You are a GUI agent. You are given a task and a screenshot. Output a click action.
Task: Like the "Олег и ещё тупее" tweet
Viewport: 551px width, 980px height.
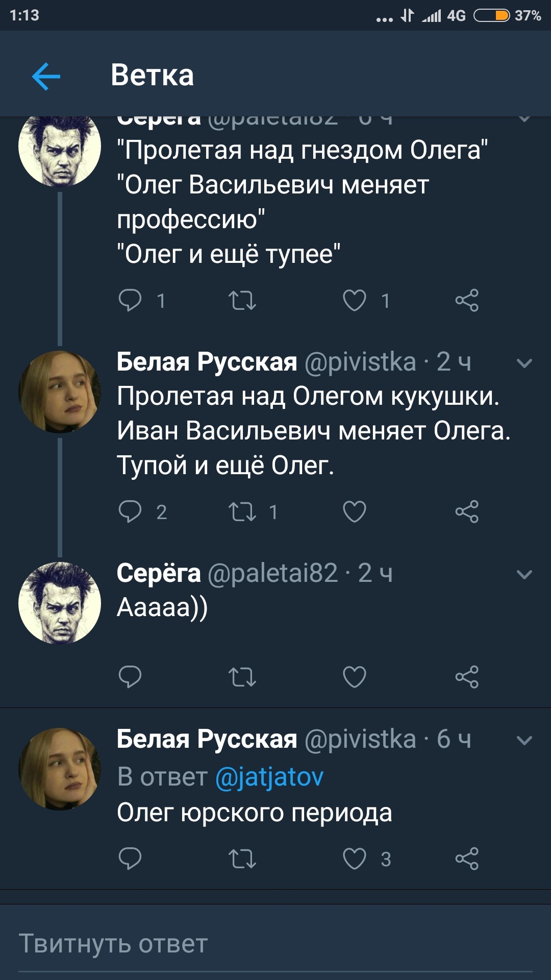point(355,300)
